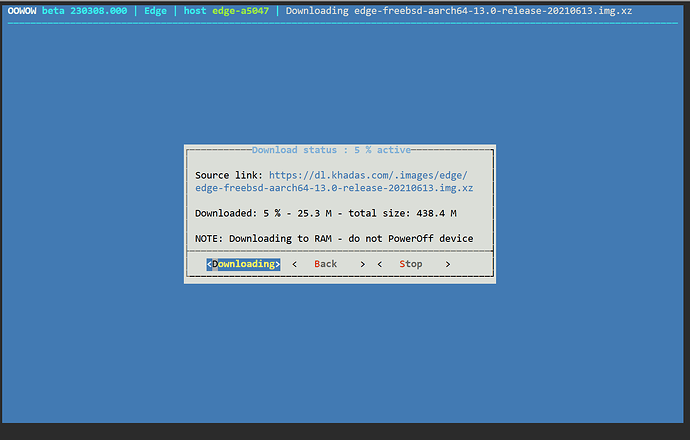690x440 pixels.
Task: Click the 'beta 230308.000' version text
Action: pos(84,11)
